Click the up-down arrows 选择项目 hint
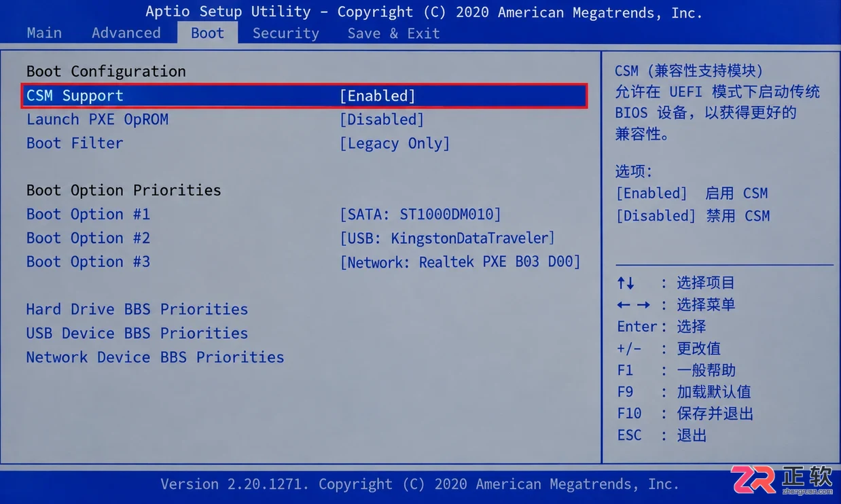Viewport: 841px width, 504px height. [x=676, y=283]
